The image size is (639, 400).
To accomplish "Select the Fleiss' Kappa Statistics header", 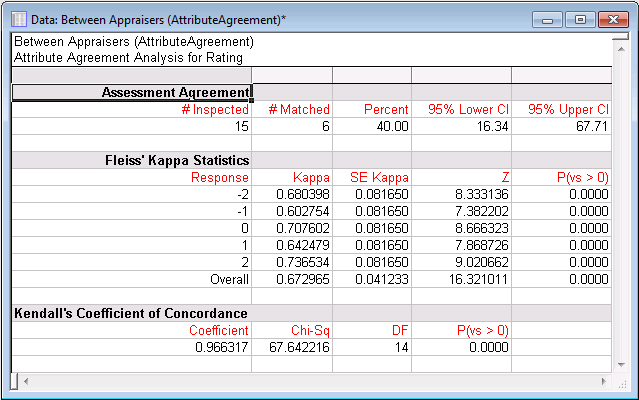I will click(132, 160).
